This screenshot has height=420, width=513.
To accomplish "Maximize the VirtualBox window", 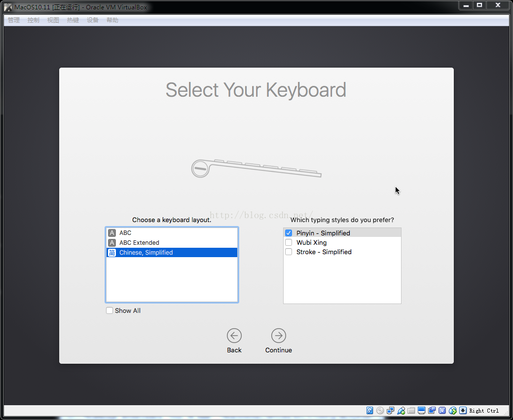I will [479, 5].
